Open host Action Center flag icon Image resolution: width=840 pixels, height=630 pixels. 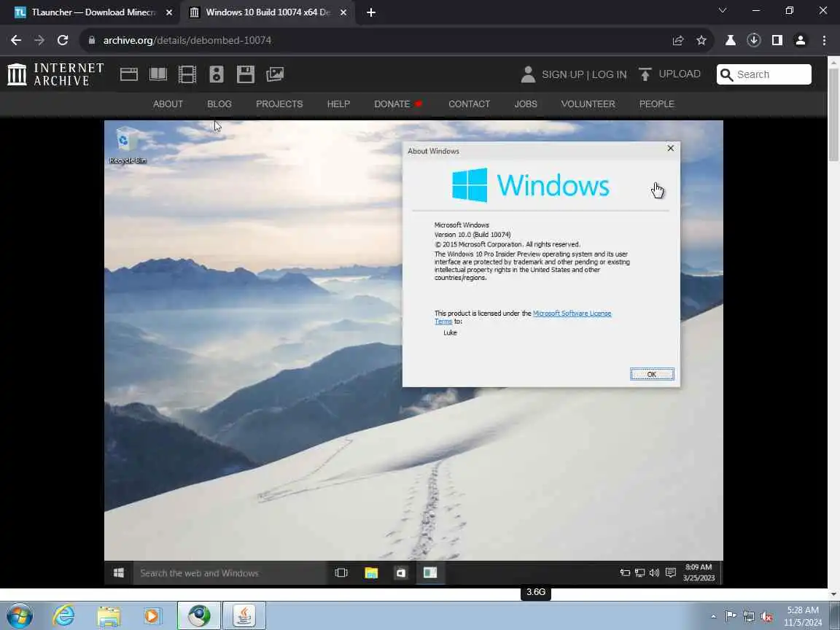coord(730,616)
